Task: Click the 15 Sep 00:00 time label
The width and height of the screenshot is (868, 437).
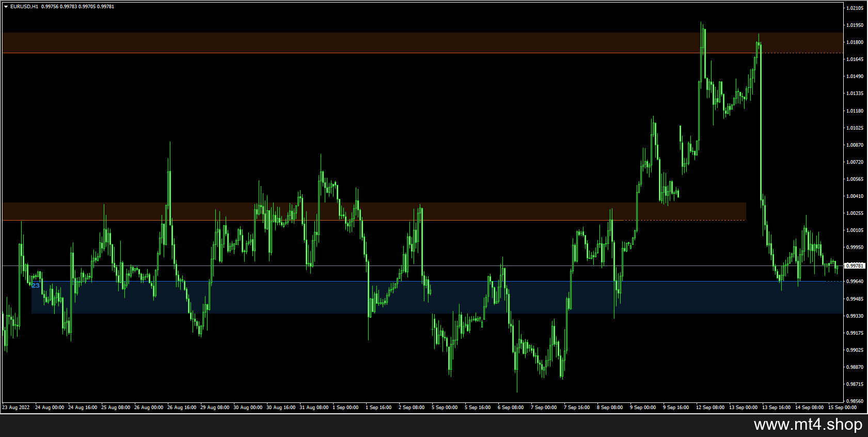Action: (x=843, y=408)
